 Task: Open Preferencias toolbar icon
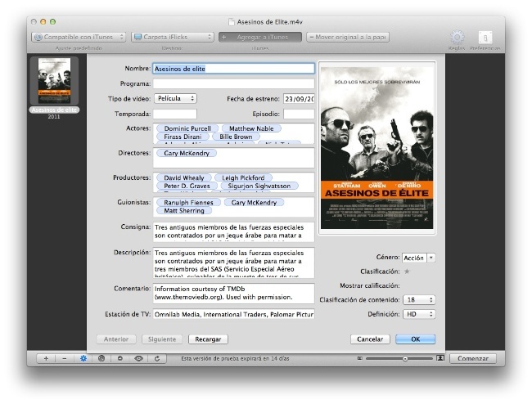485,38
